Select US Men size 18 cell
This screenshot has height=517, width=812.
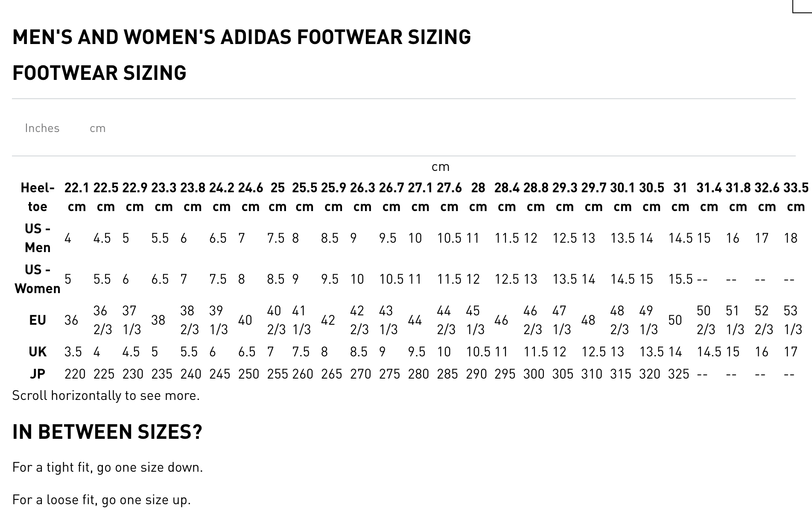click(791, 238)
